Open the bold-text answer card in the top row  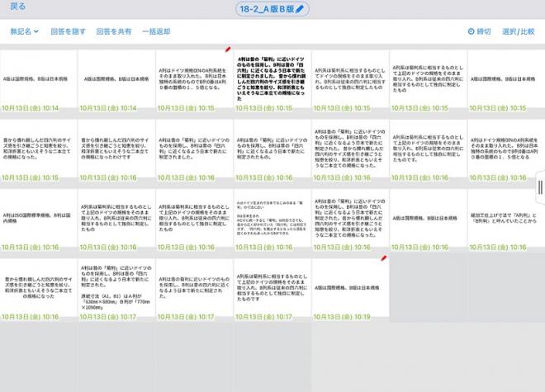272,79
